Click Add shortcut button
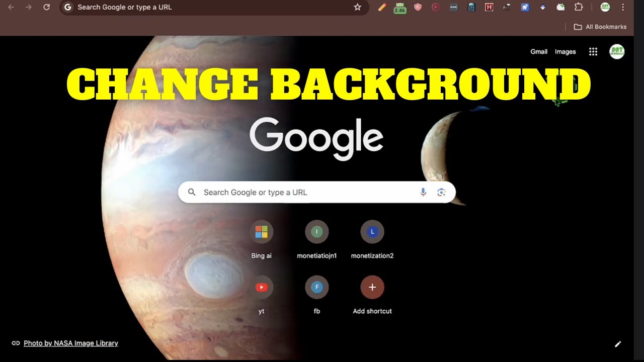Viewport: 644px width, 362px height. (372, 295)
